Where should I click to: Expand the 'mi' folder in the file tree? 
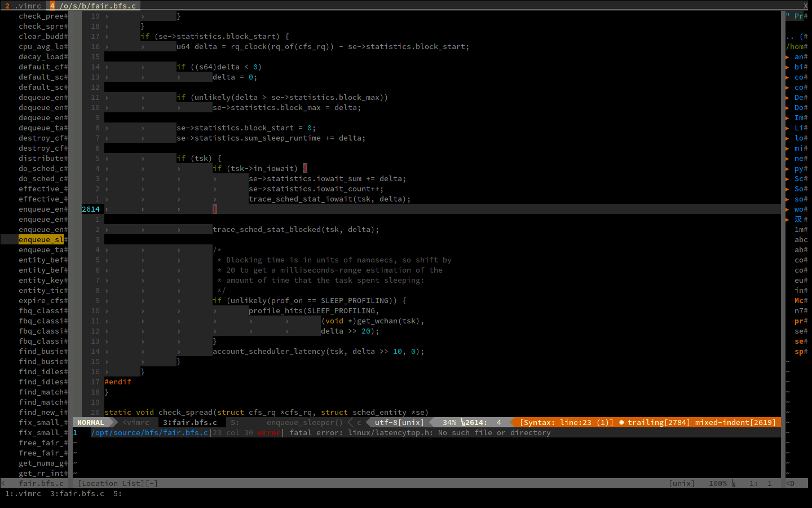787,148
